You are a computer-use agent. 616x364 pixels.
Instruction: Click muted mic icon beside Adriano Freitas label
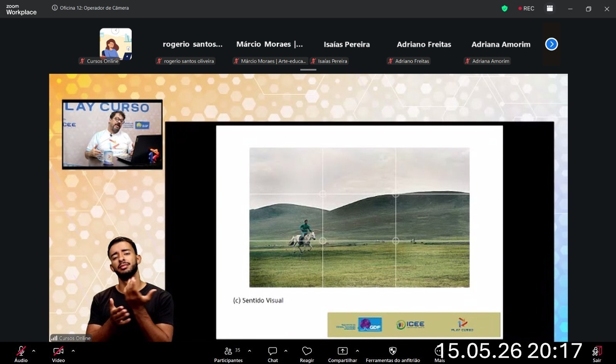point(390,61)
